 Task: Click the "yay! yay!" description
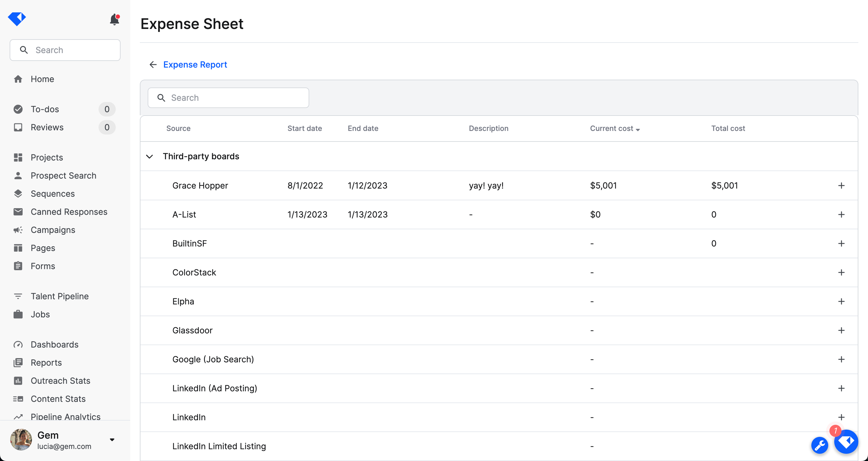tap(486, 186)
